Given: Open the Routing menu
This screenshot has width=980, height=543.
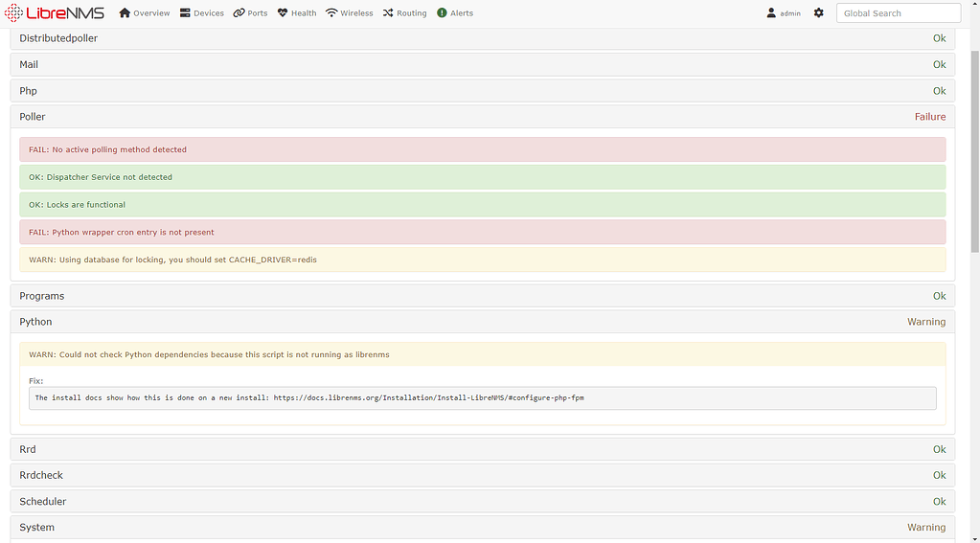Looking at the screenshot, I should tap(405, 12).
